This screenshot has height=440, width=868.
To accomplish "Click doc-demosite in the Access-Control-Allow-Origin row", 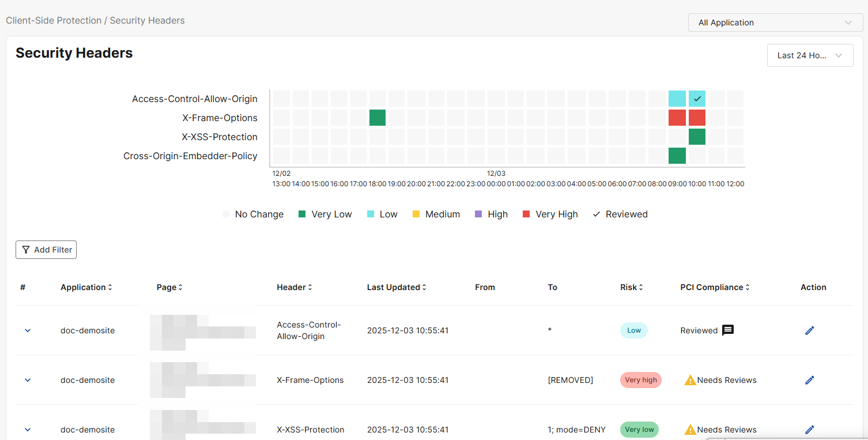I will coord(88,330).
